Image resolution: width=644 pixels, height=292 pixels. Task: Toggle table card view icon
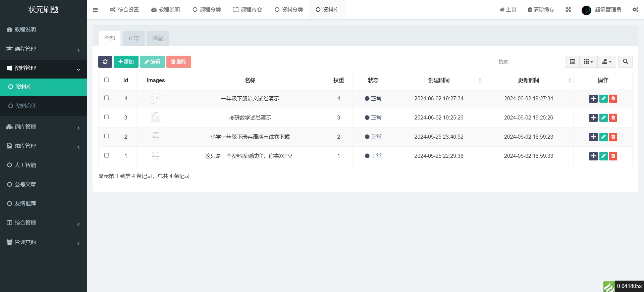click(572, 62)
